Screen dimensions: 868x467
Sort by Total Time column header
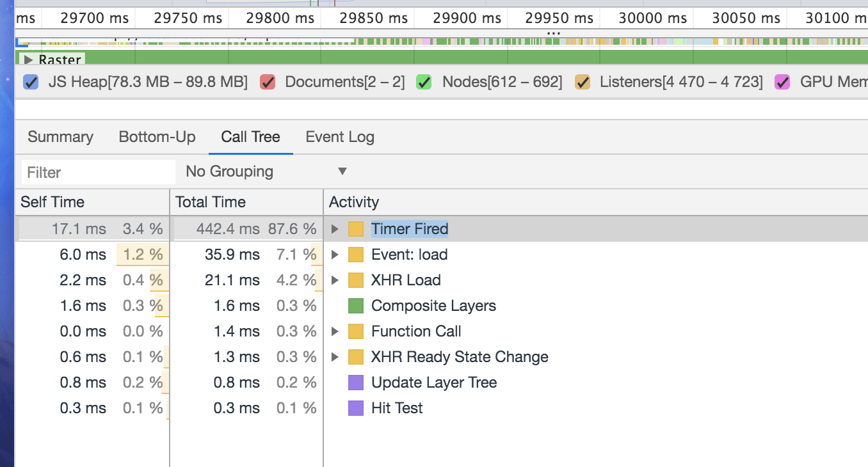211,202
